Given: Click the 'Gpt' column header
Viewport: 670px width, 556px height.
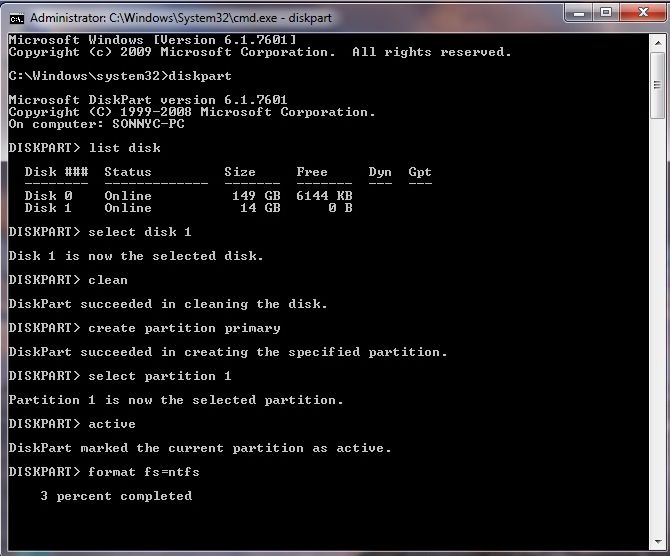Looking at the screenshot, I should point(420,172).
